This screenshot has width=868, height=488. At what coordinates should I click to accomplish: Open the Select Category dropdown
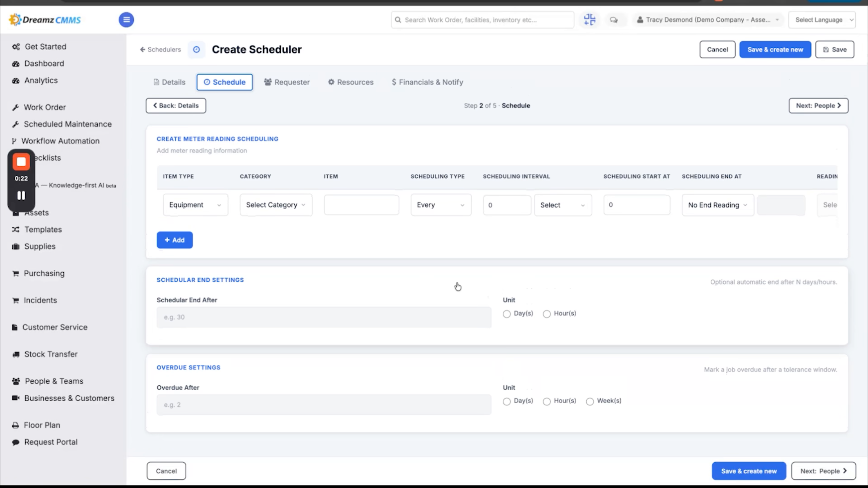click(x=276, y=205)
